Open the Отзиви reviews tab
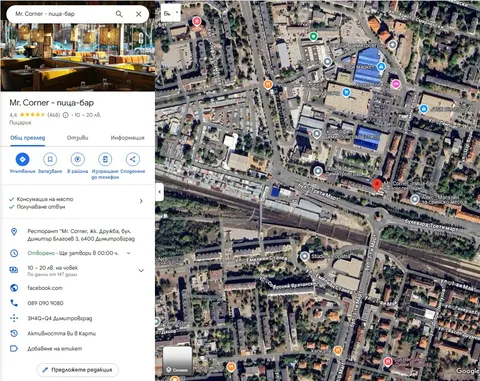480x381 pixels. click(x=78, y=138)
